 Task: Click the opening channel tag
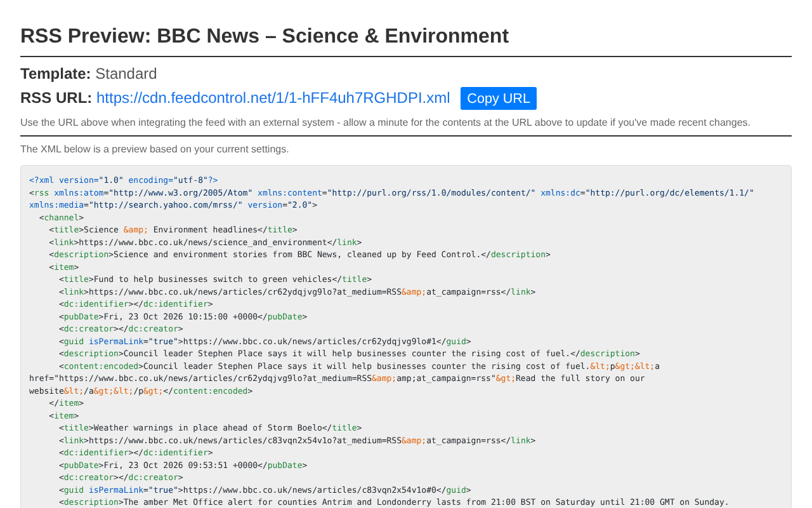tap(62, 217)
